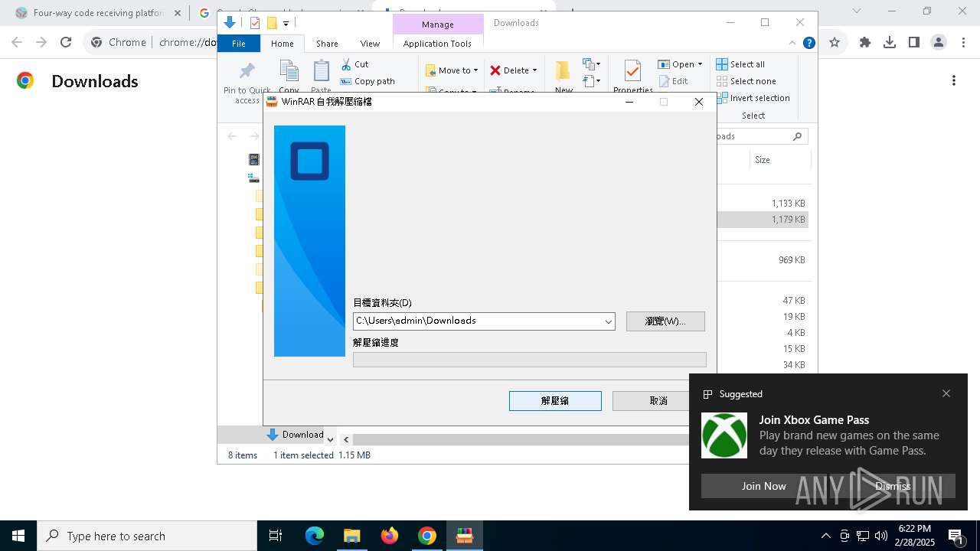This screenshot has height=551, width=980.
Task: Select the file sized 1,133 KB
Action: click(788, 204)
